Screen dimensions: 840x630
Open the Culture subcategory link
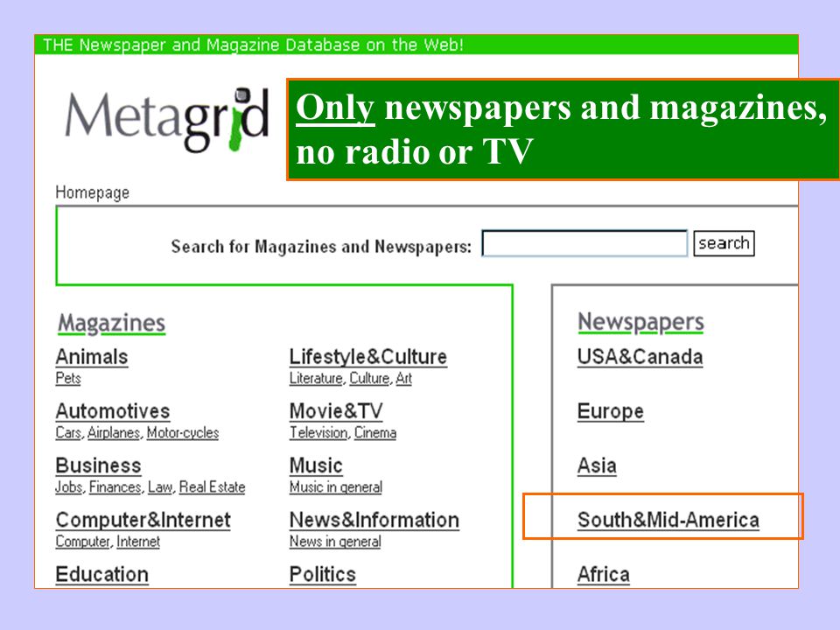point(369,378)
